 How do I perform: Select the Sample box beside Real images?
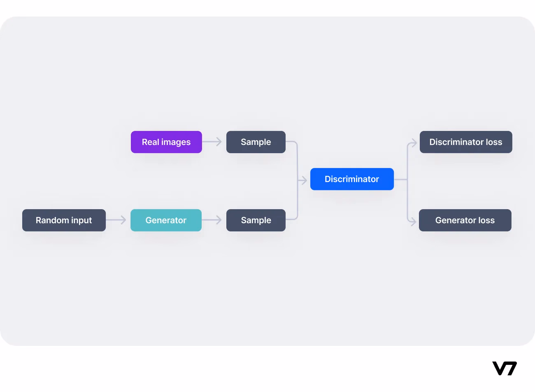(256, 142)
